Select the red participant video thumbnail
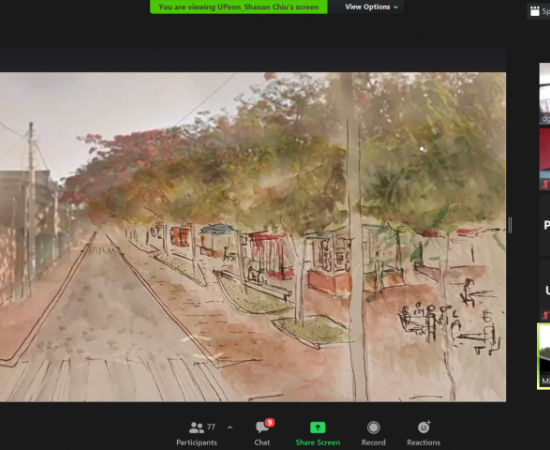Screen dimensions: 550x450 click(545, 159)
